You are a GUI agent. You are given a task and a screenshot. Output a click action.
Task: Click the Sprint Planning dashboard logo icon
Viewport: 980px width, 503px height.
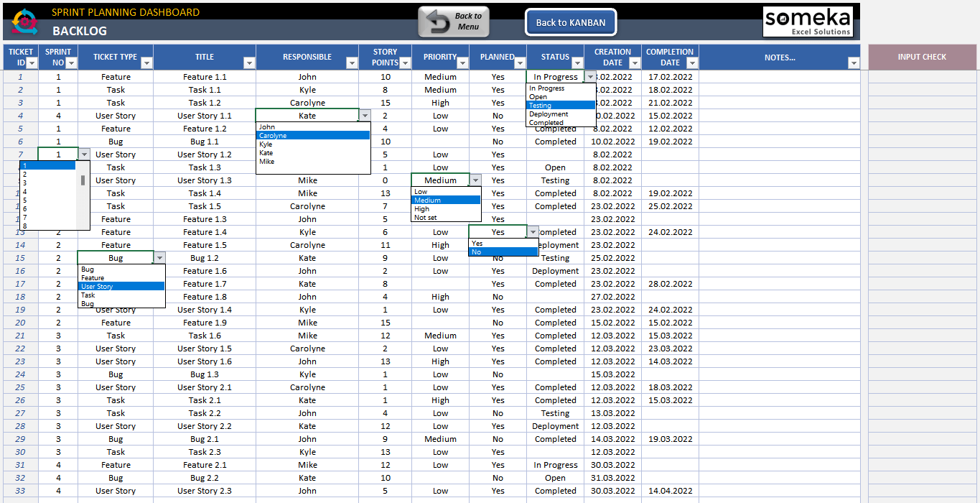[25, 22]
